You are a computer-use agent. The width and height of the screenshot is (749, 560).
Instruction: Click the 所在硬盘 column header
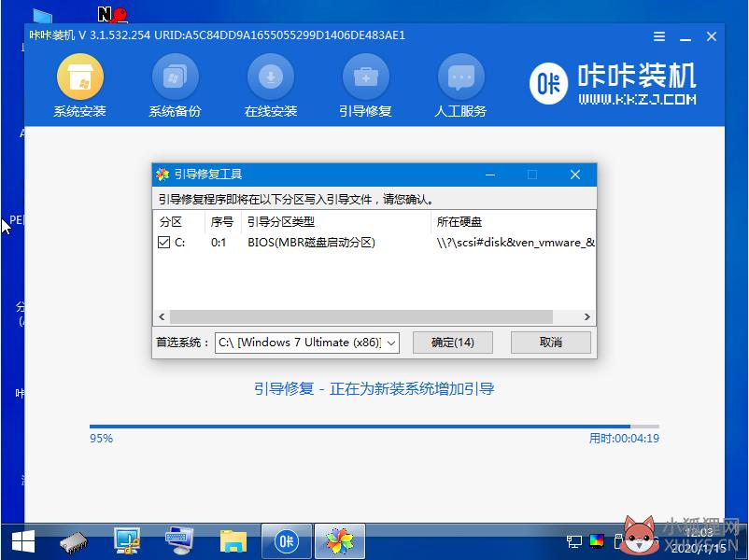(514, 222)
